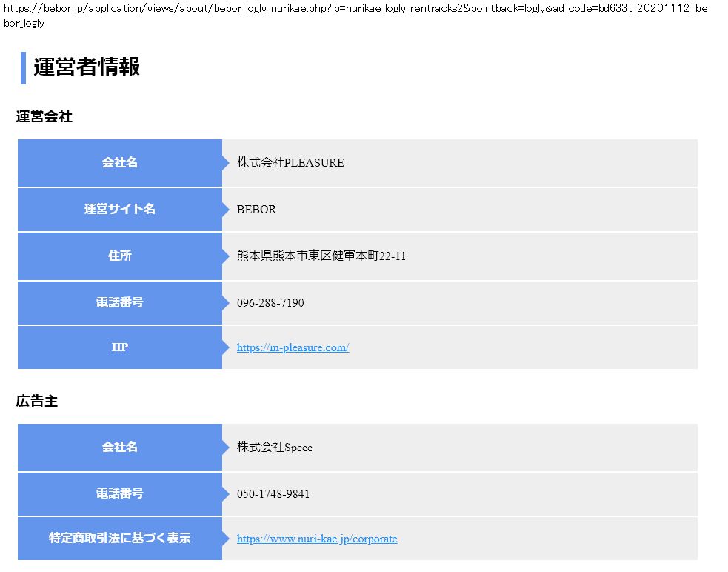Click the 広告主 section heading
Viewport: 728px width, 572px height.
37,401
